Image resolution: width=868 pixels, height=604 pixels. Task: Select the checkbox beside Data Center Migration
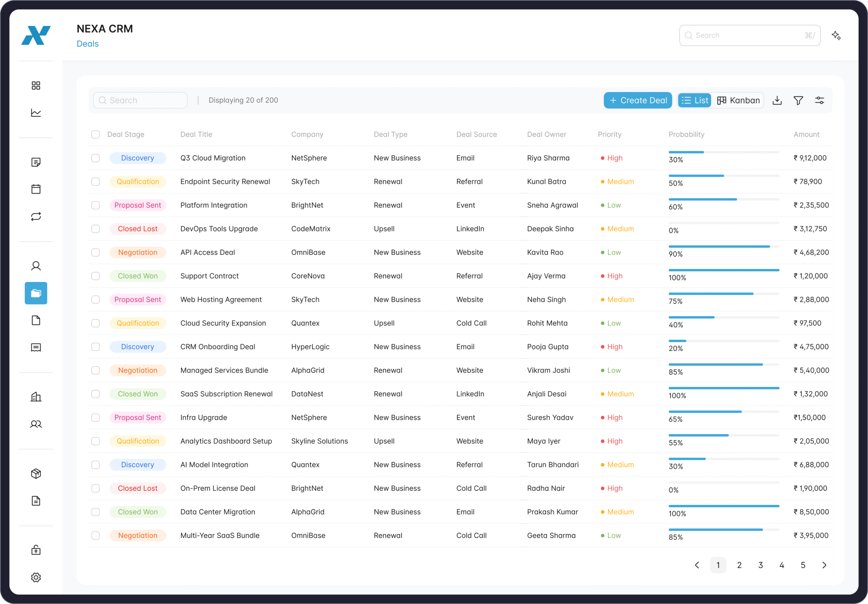[95, 512]
